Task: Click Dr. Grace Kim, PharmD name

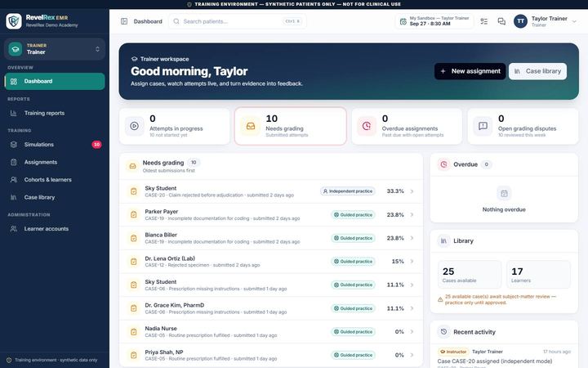Action: (x=175, y=305)
